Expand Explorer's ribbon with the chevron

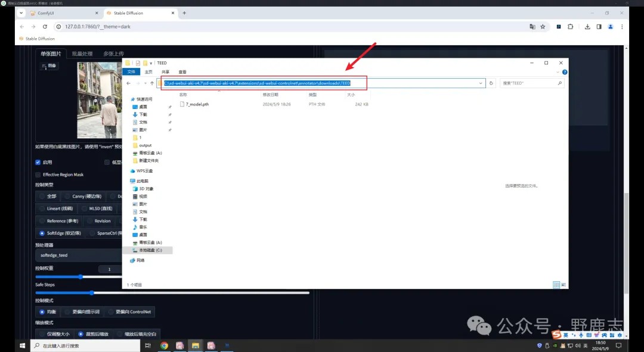[x=558, y=72]
